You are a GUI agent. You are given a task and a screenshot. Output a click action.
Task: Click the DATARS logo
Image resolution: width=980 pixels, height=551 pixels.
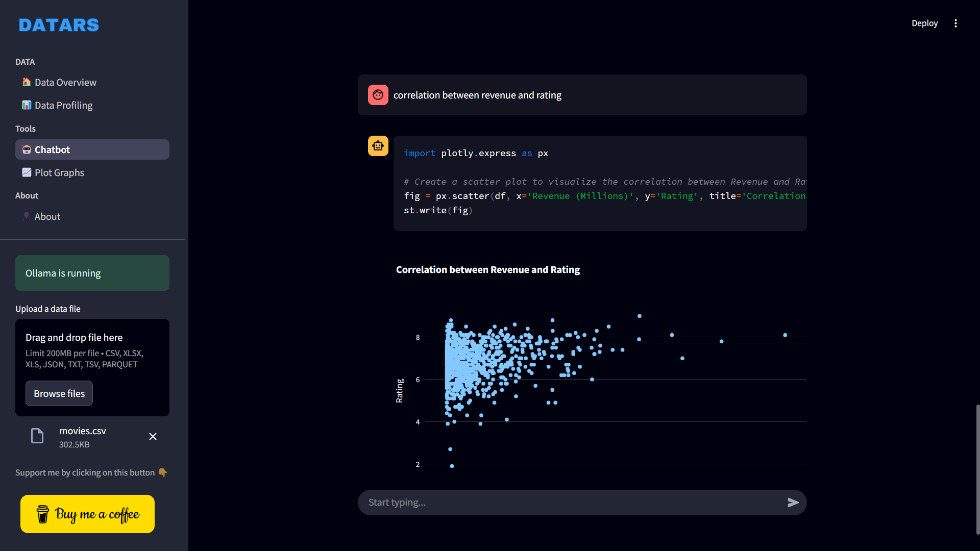[59, 25]
